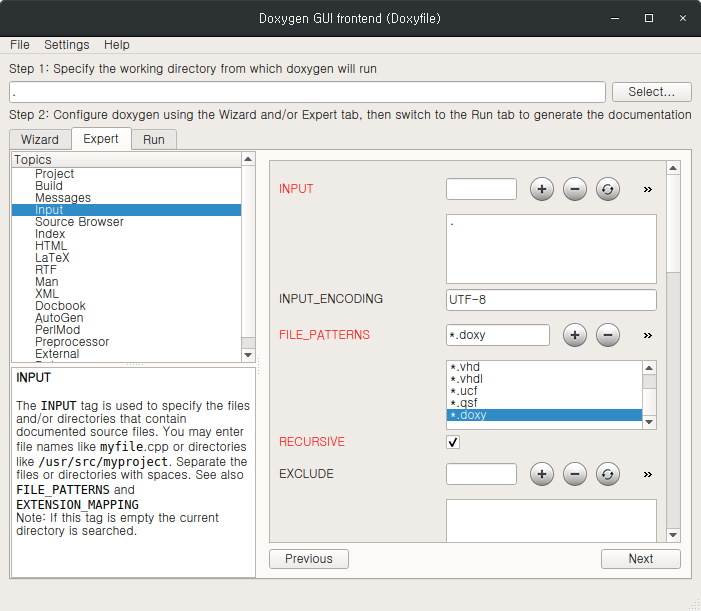Image resolution: width=701 pixels, height=611 pixels.
Task: Update EXCLUDE entry with refresh button
Action: (608, 474)
